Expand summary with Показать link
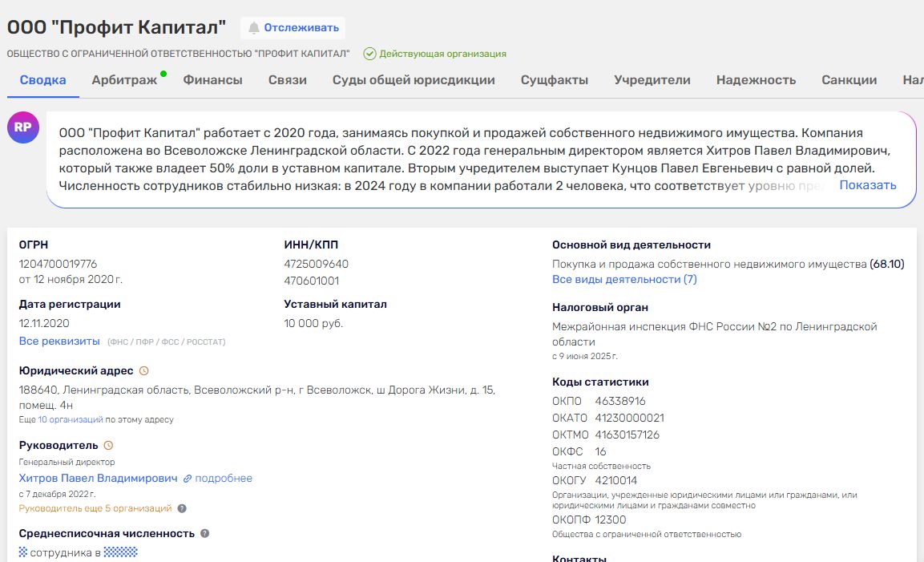924x562 pixels. click(867, 185)
